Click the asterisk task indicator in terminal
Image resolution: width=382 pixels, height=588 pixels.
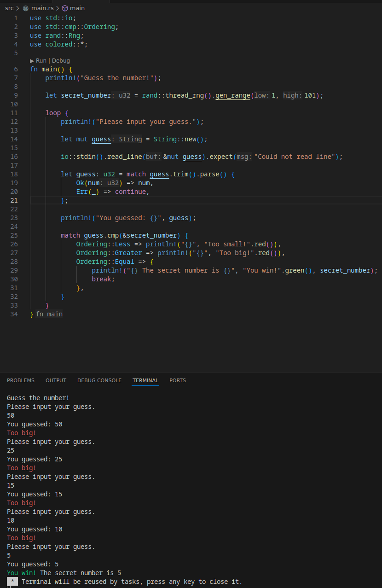click(x=13, y=582)
